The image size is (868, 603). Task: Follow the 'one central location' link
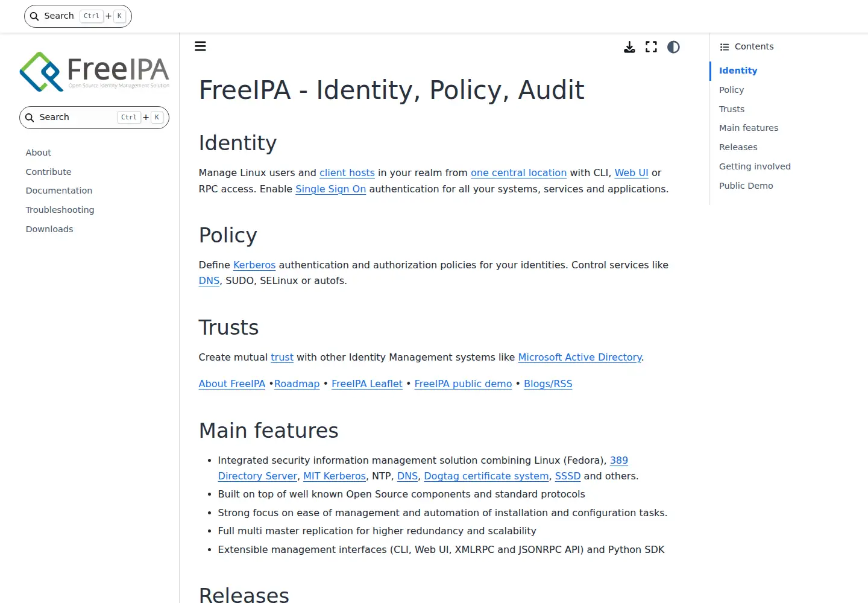[518, 173]
